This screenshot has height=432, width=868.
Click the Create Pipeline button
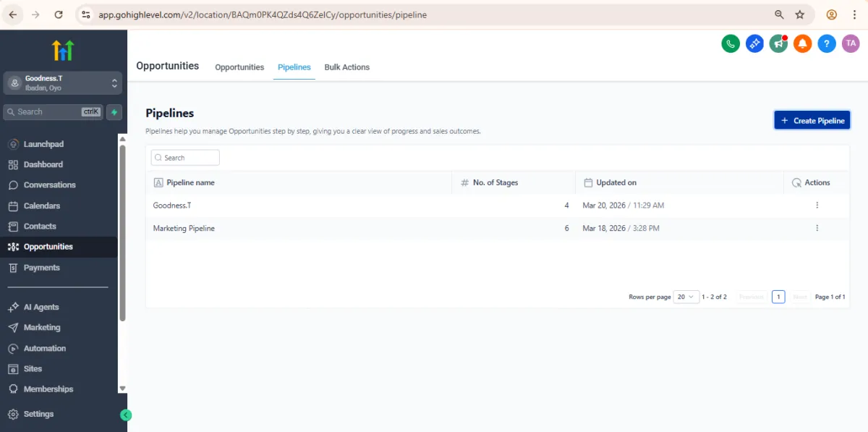(x=812, y=120)
